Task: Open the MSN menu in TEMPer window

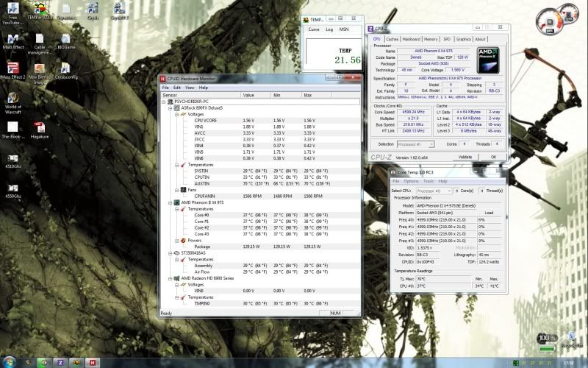Action: coord(344,29)
